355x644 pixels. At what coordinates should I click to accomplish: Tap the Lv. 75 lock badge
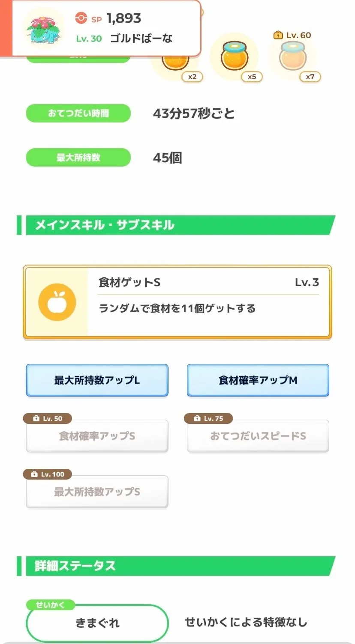pos(208,418)
